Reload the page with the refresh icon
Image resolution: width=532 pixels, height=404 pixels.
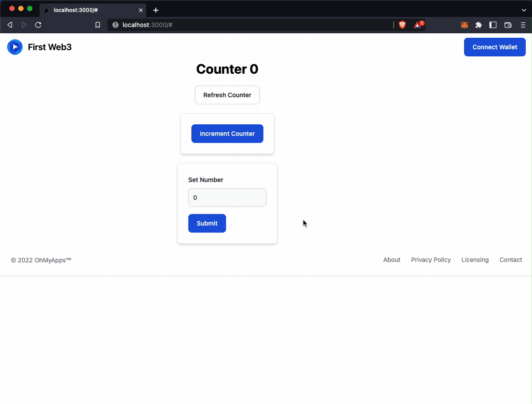(x=38, y=25)
